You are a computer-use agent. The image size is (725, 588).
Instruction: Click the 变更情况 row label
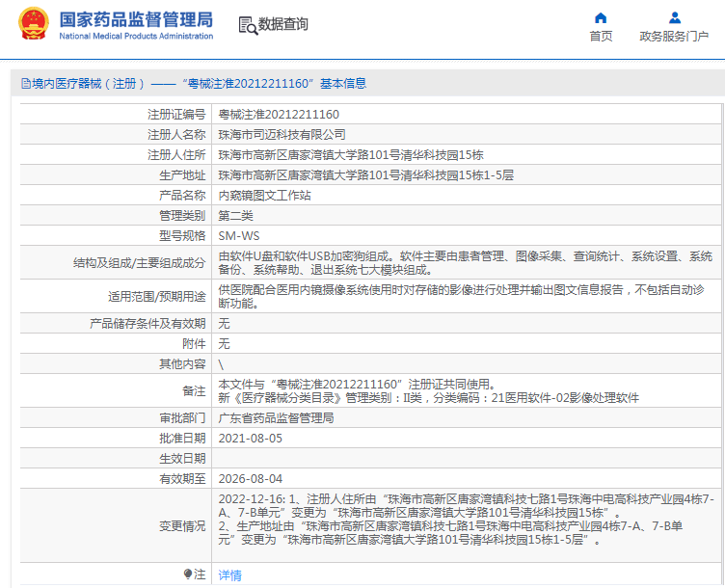coord(182,526)
